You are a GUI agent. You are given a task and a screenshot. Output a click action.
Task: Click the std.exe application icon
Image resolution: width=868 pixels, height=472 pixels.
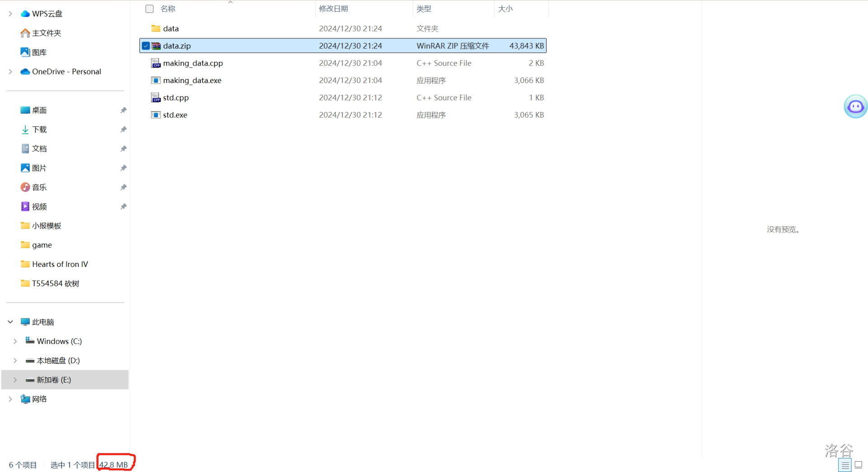pyautogui.click(x=156, y=115)
